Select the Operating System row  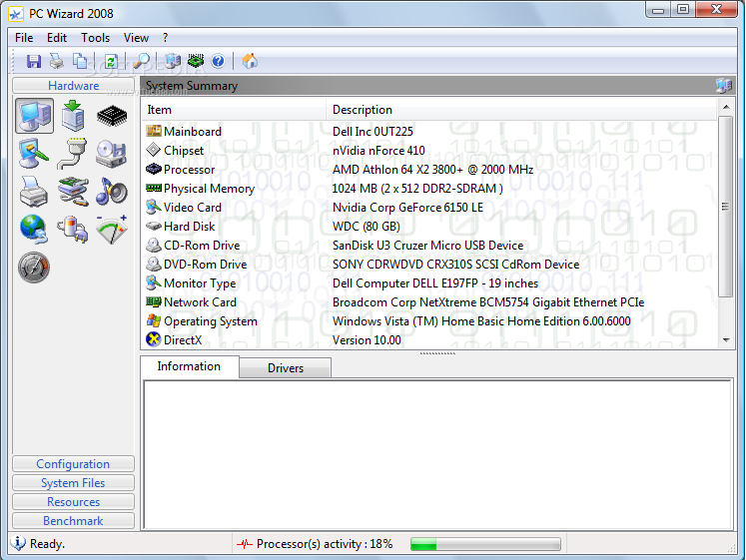pos(428,321)
